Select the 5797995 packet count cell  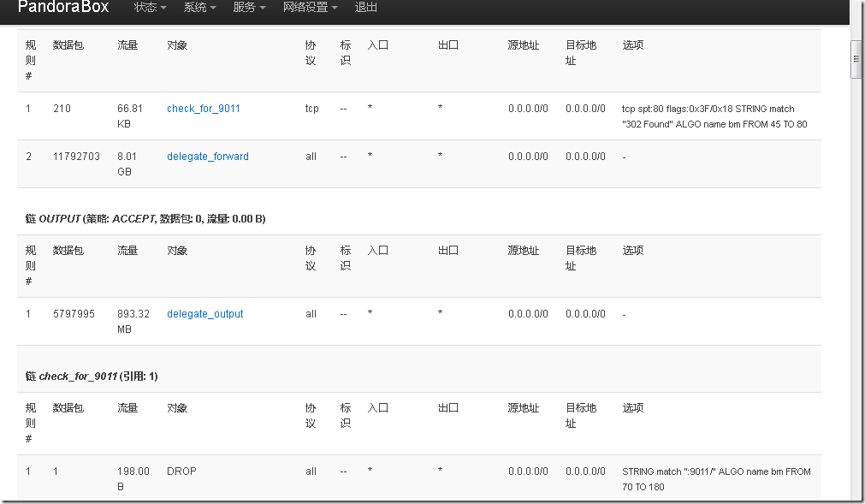[74, 314]
